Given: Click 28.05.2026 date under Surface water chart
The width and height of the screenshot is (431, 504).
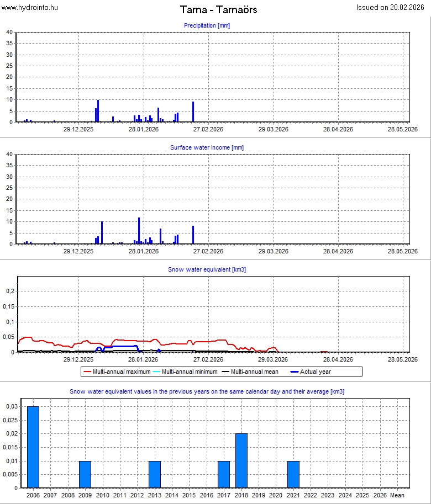Looking at the screenshot, I should pyautogui.click(x=402, y=251).
